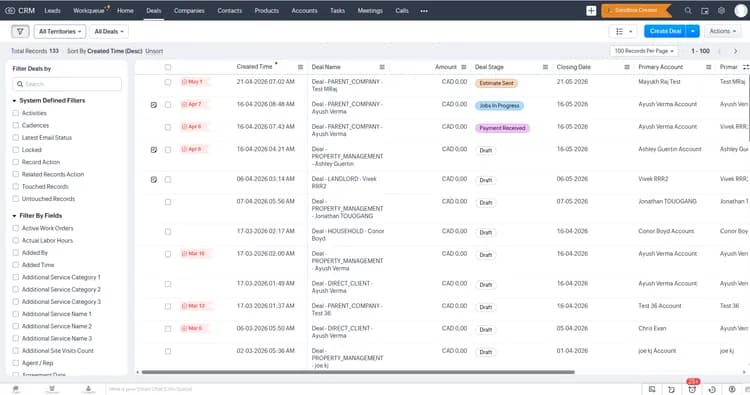This screenshot has width=750, height=395.
Task: Open the help icon in footer
Action: tap(732, 389)
